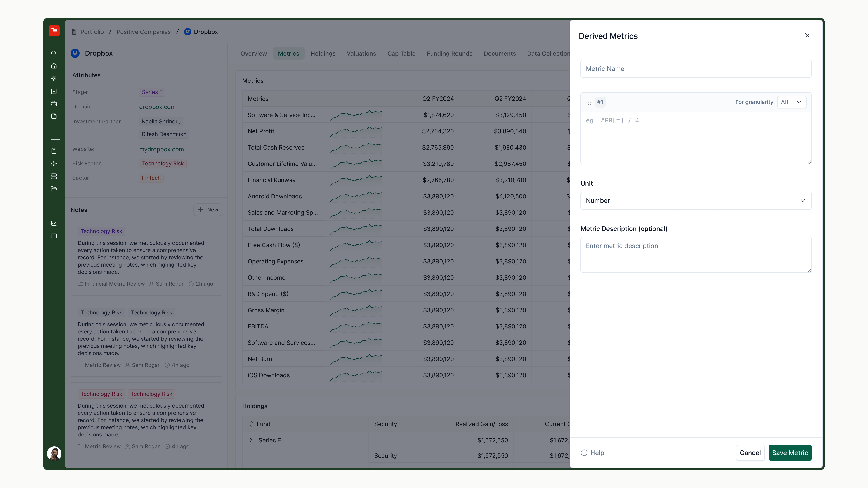
Task: Open the Documents tab
Action: pyautogui.click(x=500, y=54)
